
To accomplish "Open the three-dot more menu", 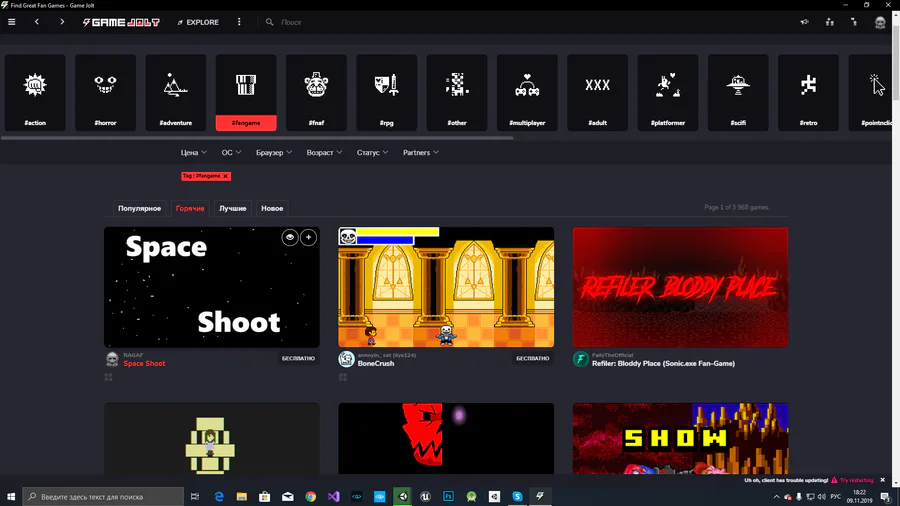I will point(239,22).
